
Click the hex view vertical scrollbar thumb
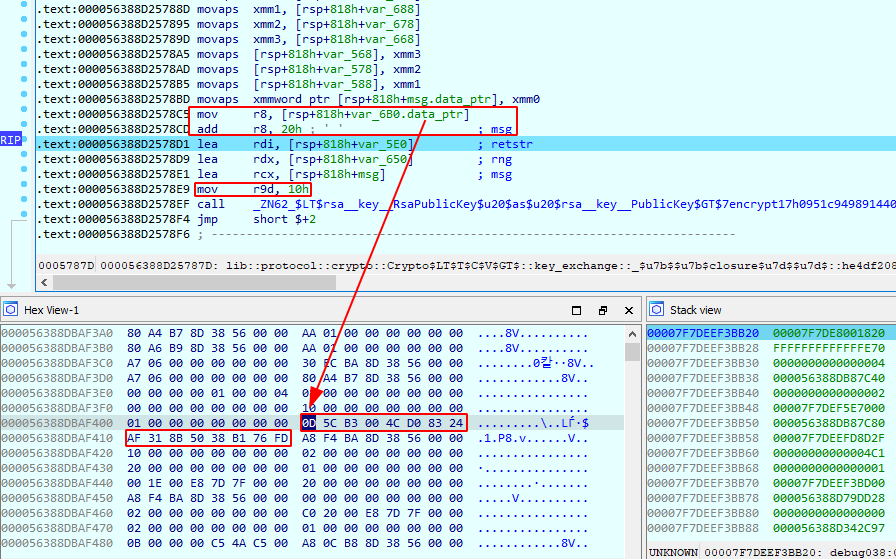[632, 352]
